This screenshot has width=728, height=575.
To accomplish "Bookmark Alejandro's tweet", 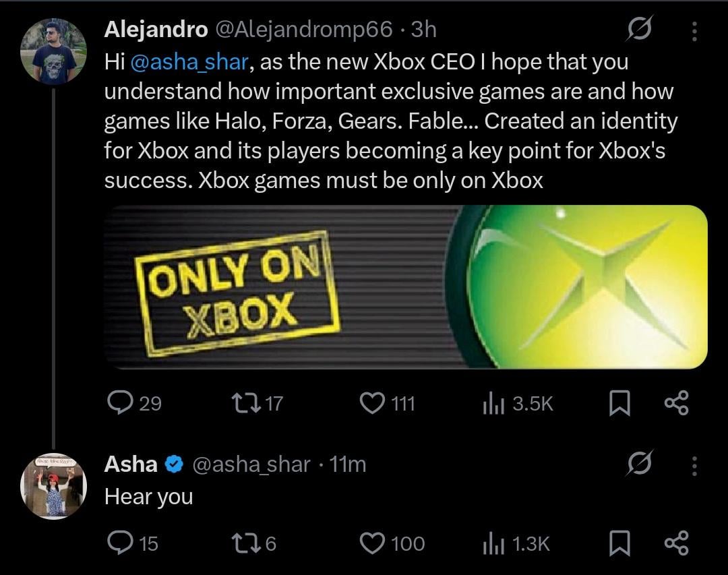I will (618, 403).
